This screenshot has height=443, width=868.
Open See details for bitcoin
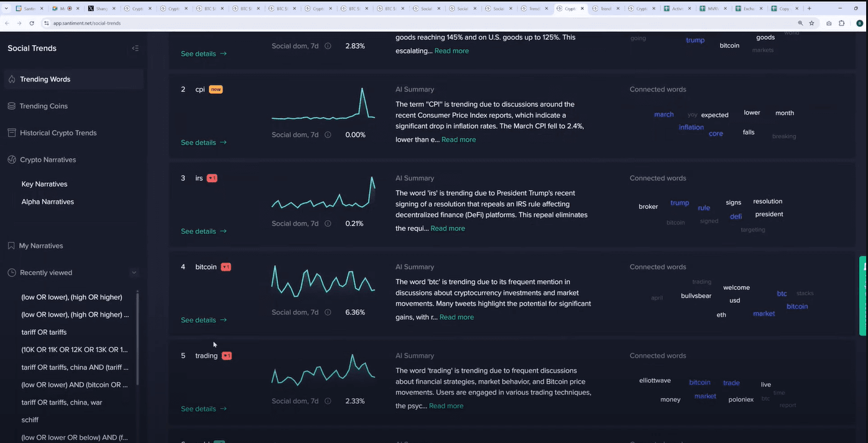point(203,320)
